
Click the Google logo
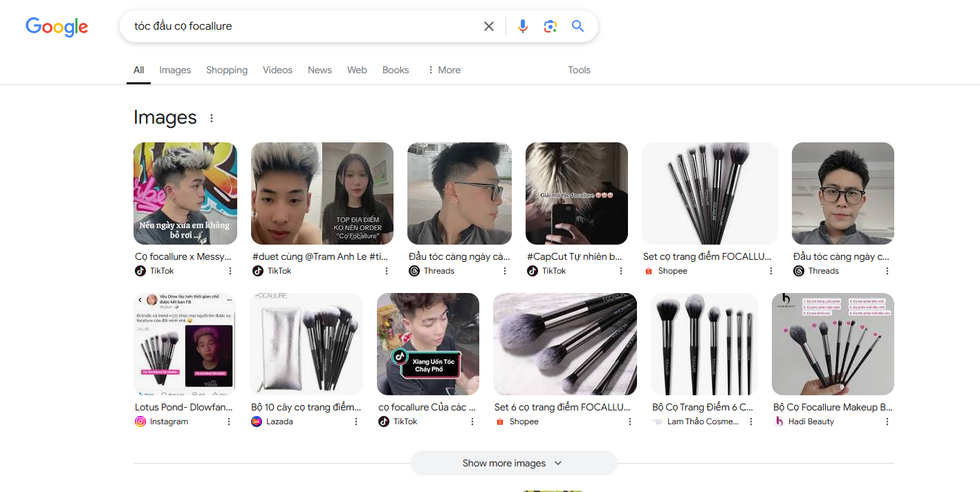[x=57, y=26]
